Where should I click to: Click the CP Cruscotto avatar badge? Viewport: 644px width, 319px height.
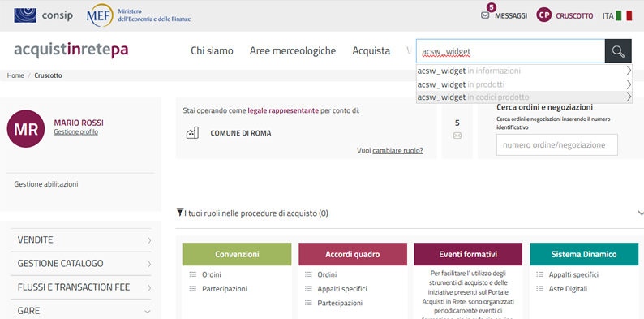(543, 15)
